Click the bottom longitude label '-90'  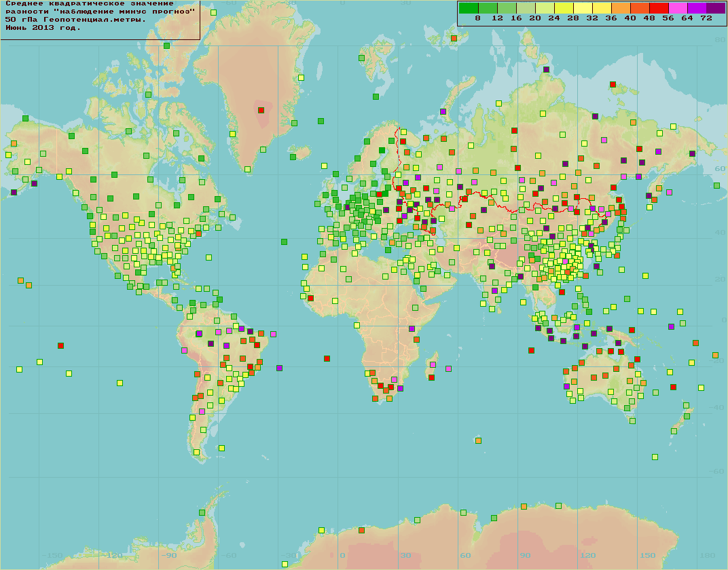pyautogui.click(x=169, y=555)
